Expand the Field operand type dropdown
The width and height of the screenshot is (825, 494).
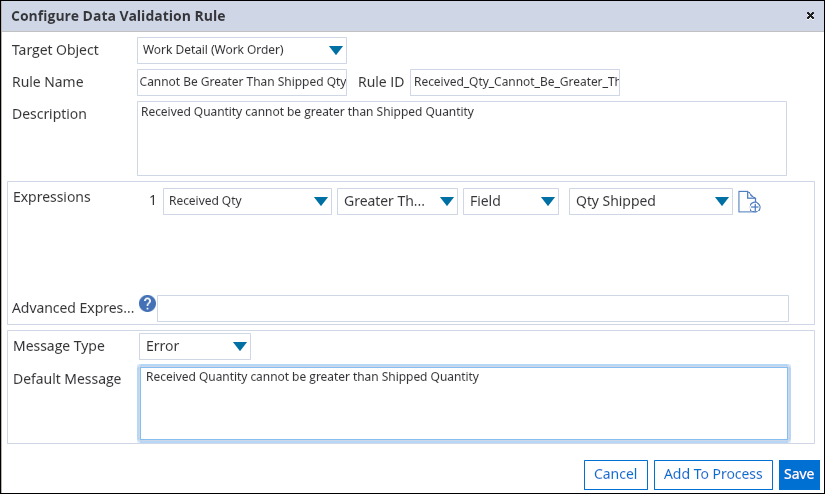[511, 201]
